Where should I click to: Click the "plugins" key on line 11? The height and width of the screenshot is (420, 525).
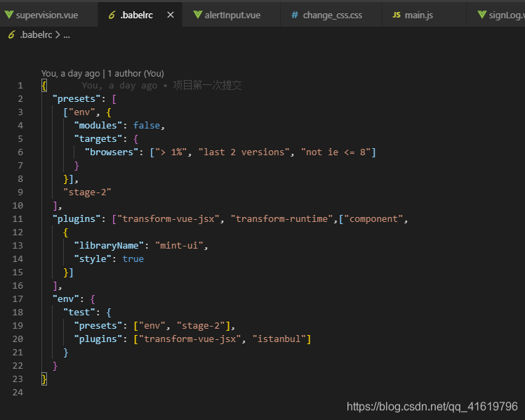(x=77, y=219)
